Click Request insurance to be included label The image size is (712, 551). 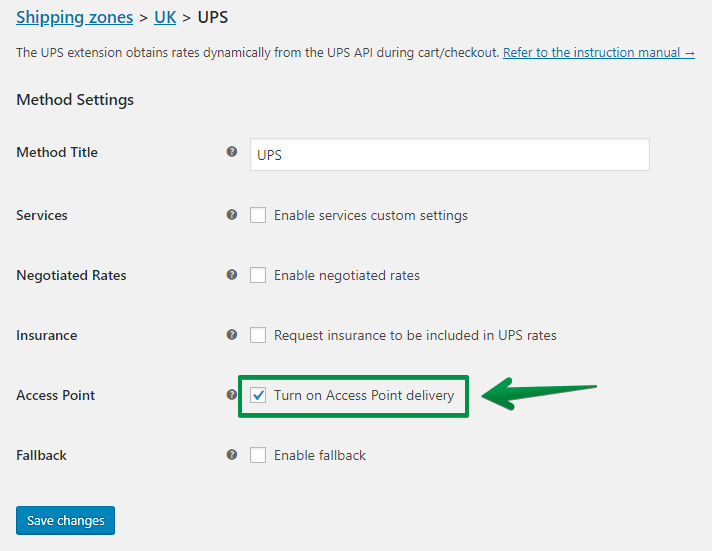415,335
